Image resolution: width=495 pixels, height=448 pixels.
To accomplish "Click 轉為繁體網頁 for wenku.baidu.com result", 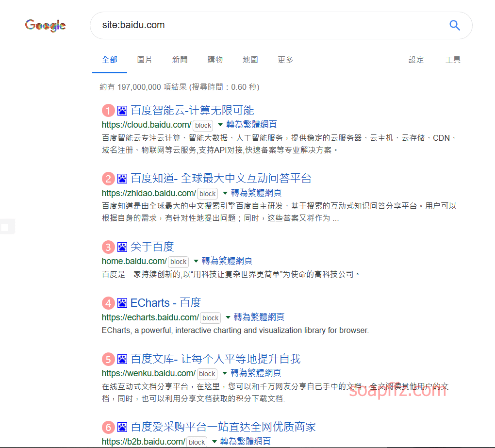I will coord(256,373).
